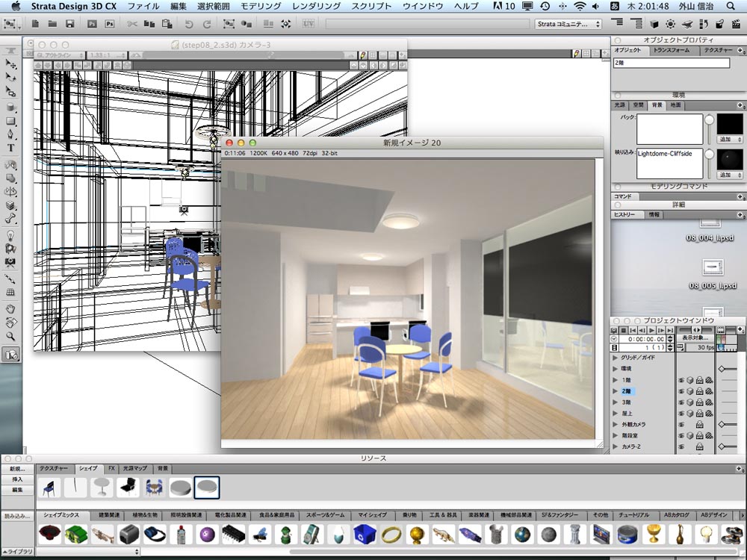Switch to the トランスフォーム tab

tap(672, 50)
